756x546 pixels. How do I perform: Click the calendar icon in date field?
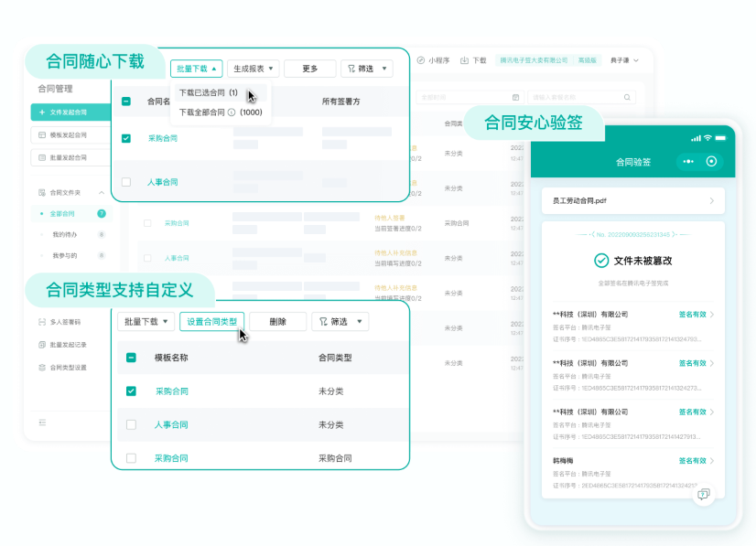[515, 97]
